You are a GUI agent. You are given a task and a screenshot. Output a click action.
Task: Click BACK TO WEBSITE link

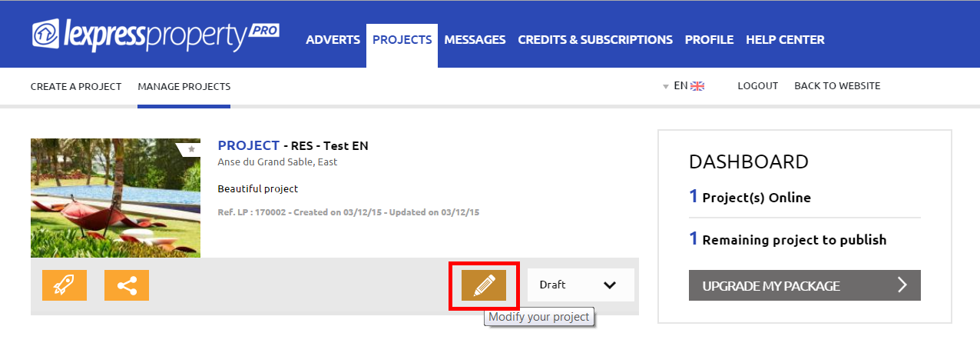pyautogui.click(x=837, y=86)
